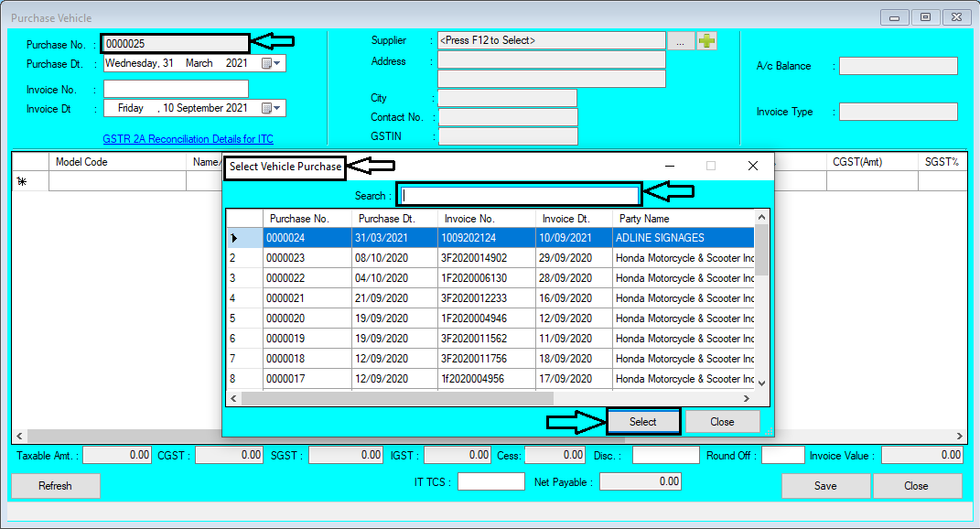Minimize the Select Vehicle Purchase dialog
This screenshot has height=529, width=980.
coord(670,166)
